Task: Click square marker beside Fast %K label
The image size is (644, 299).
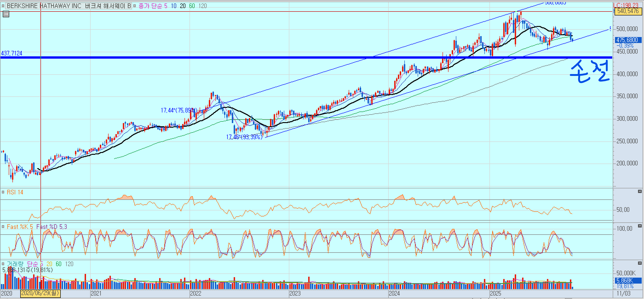Action: [x=3, y=227]
